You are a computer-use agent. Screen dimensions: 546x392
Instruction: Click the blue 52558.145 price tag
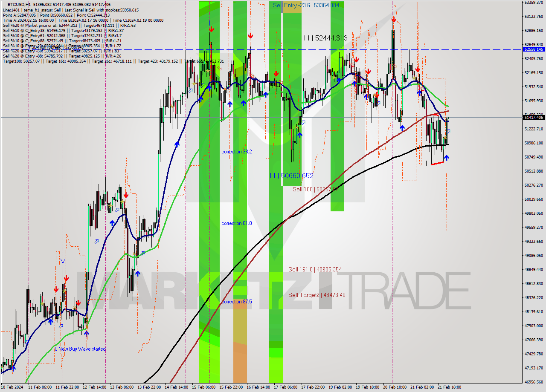pyautogui.click(x=534, y=49)
